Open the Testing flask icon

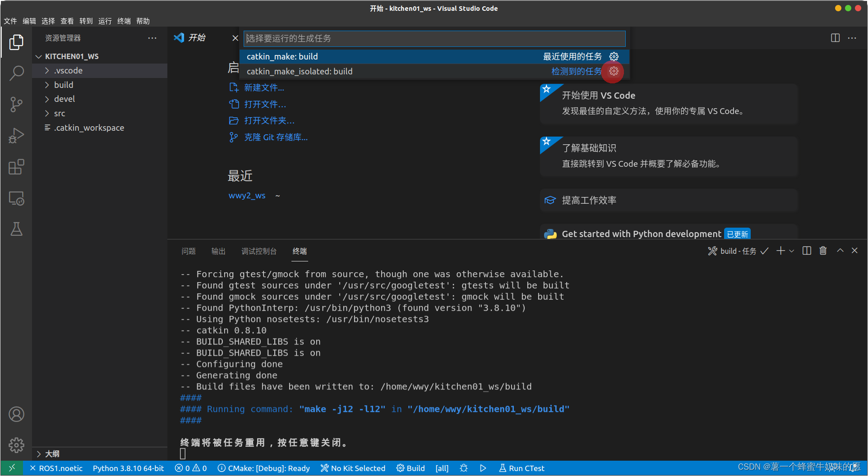click(x=16, y=229)
